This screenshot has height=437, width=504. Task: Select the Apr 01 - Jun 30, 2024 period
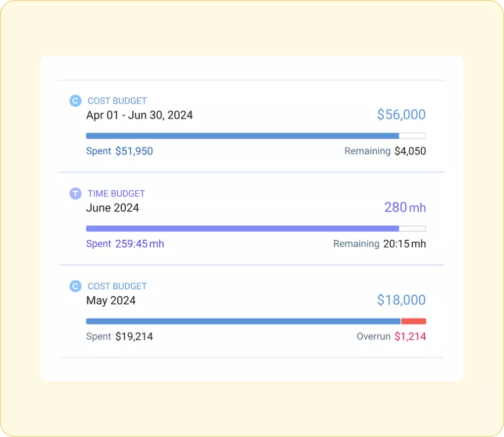[x=139, y=115]
